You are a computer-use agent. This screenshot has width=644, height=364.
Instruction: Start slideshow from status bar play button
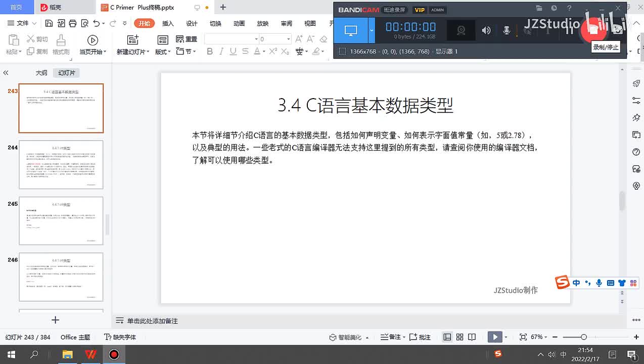[x=495, y=337]
